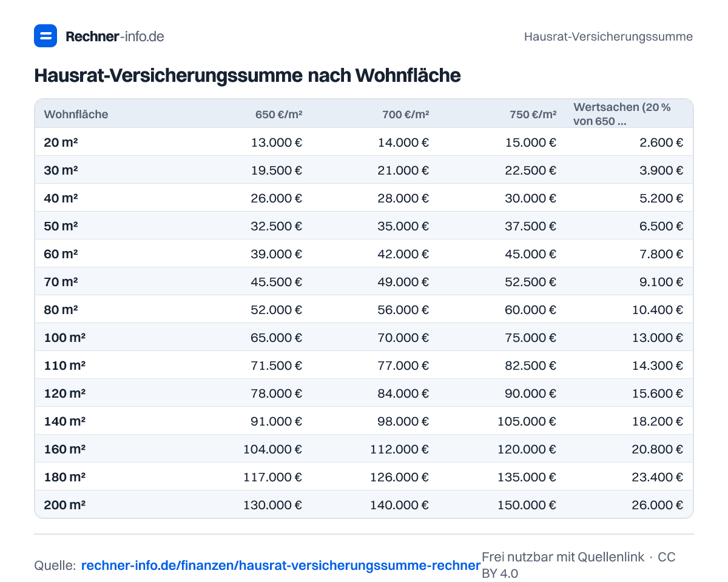Select the 180 m² row label
728x582 pixels.
[64, 477]
